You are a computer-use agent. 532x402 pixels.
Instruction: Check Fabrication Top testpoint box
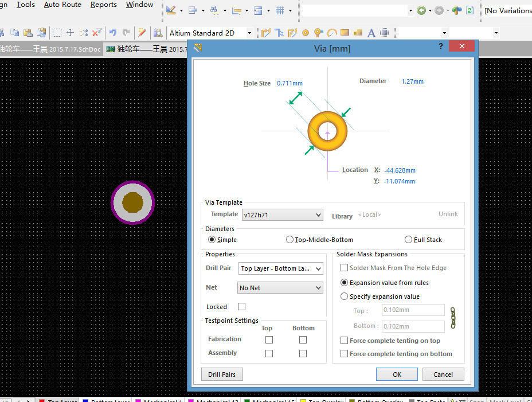click(269, 339)
